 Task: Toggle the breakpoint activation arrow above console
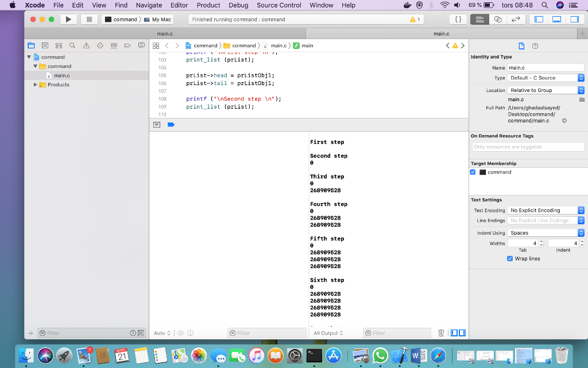point(171,124)
